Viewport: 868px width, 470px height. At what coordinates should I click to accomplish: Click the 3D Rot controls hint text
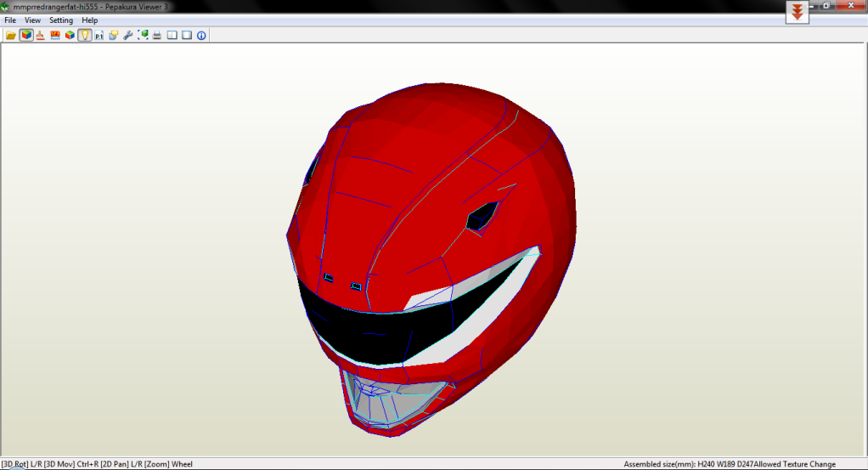click(96, 464)
